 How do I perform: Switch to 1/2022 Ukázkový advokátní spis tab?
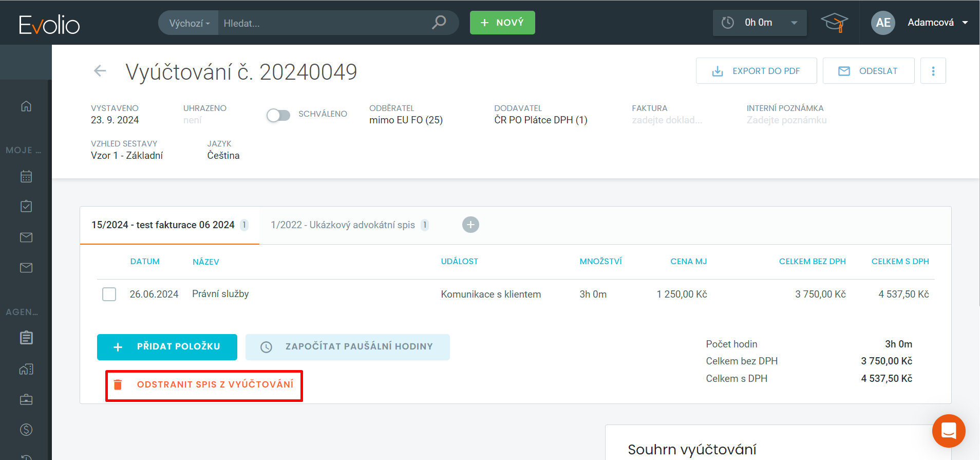[x=343, y=225]
